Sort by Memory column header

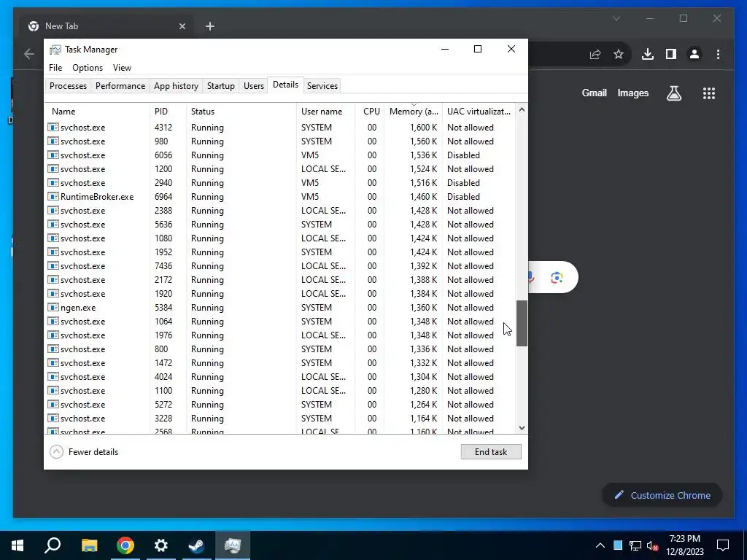[x=414, y=112]
